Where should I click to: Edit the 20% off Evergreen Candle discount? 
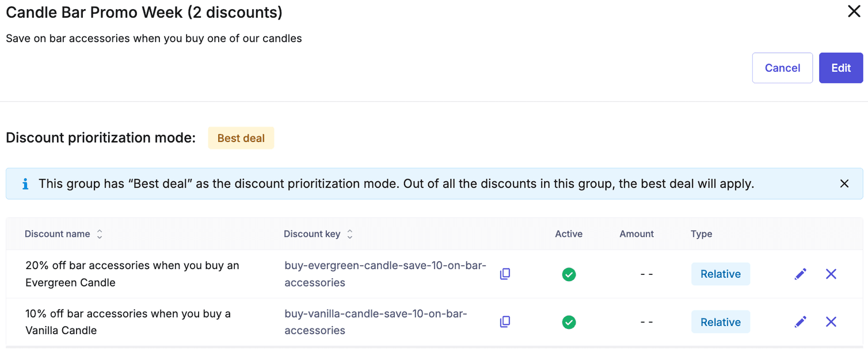(x=800, y=274)
